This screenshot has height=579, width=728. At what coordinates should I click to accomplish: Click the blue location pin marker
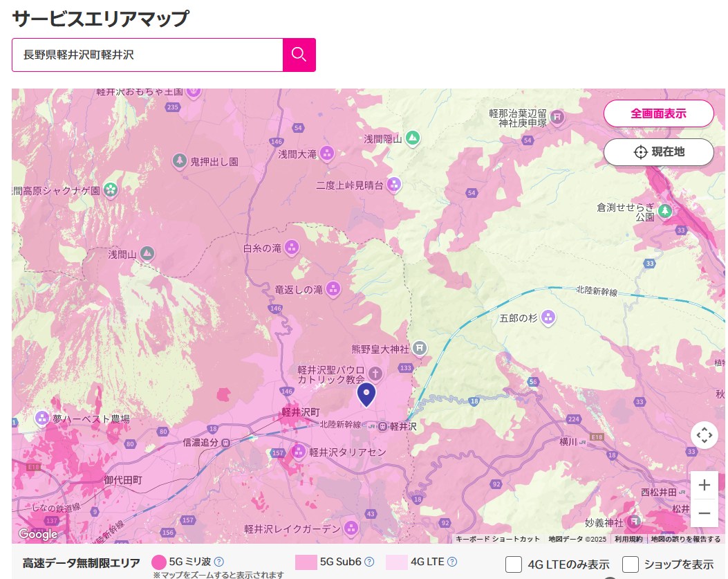click(x=366, y=394)
